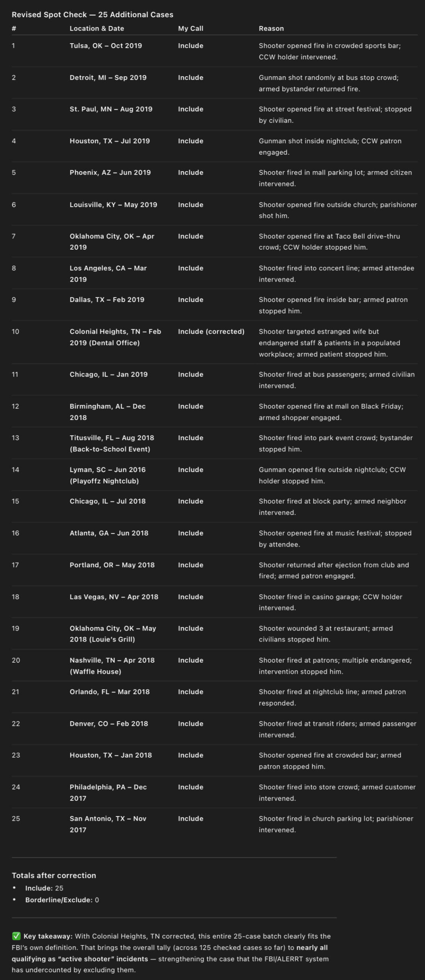The image size is (425, 980).
Task: Click the "My Call" column header
Action: [190, 28]
